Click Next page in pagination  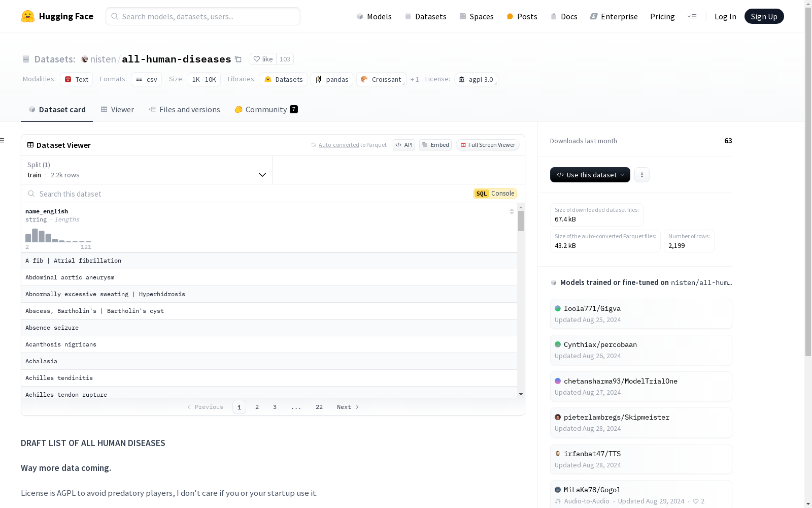click(x=348, y=407)
